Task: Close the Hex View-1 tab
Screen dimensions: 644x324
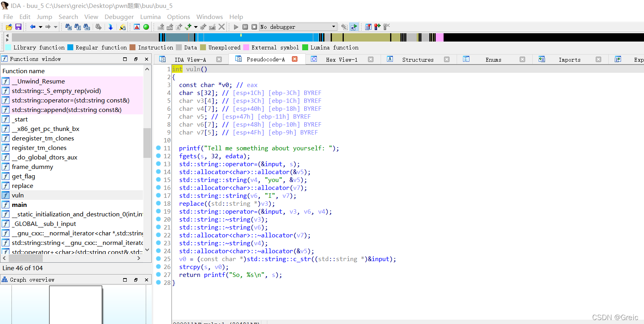Action: tap(371, 59)
